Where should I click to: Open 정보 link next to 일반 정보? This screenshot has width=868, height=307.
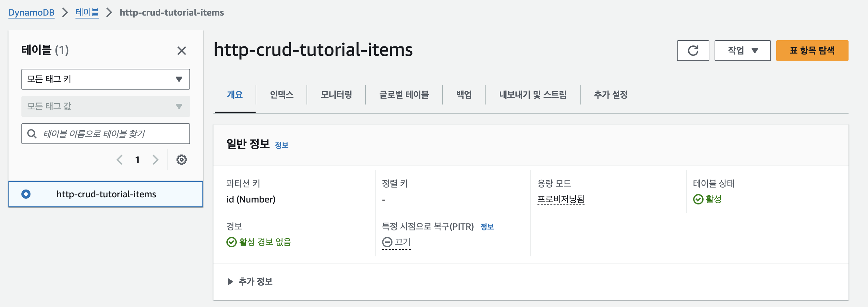coord(281,145)
